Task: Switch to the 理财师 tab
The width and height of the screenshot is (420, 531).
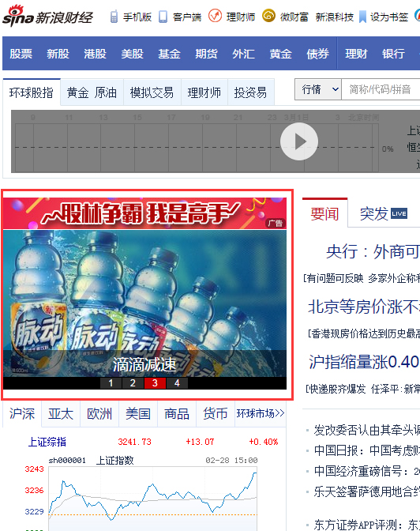Action: coord(204,92)
